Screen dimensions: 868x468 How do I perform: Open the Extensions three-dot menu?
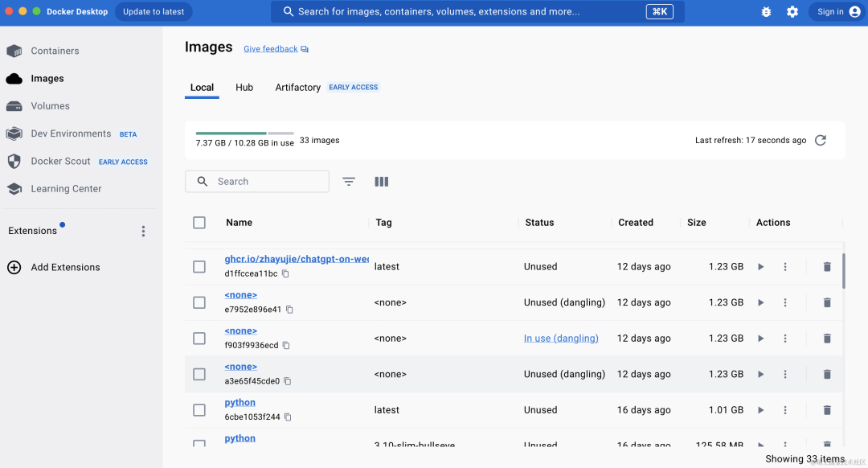[143, 231]
